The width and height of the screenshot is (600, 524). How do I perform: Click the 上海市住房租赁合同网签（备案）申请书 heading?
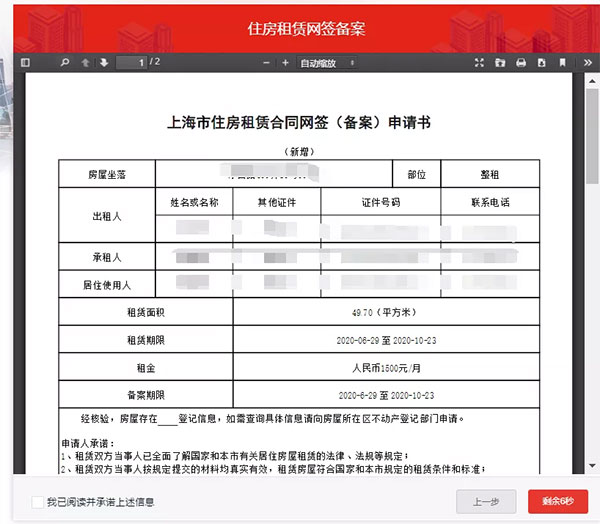pos(299,122)
